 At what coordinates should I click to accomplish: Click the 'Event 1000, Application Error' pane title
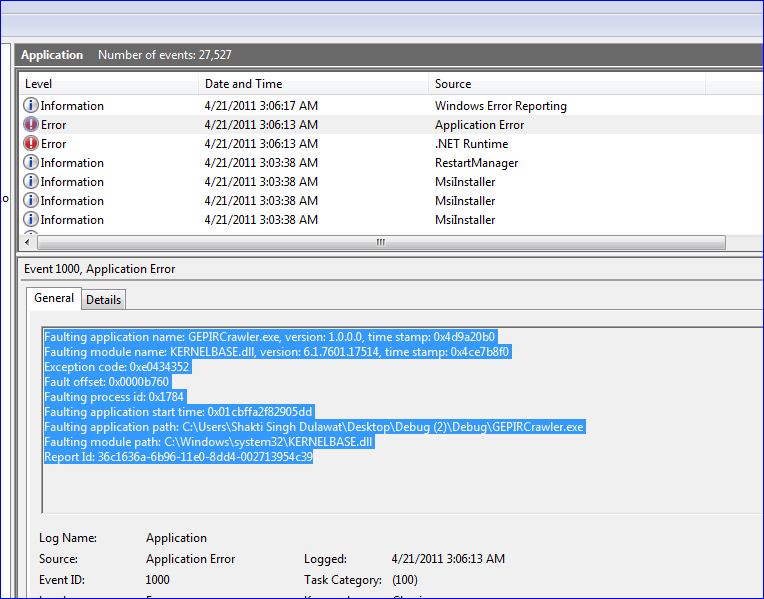click(x=99, y=269)
